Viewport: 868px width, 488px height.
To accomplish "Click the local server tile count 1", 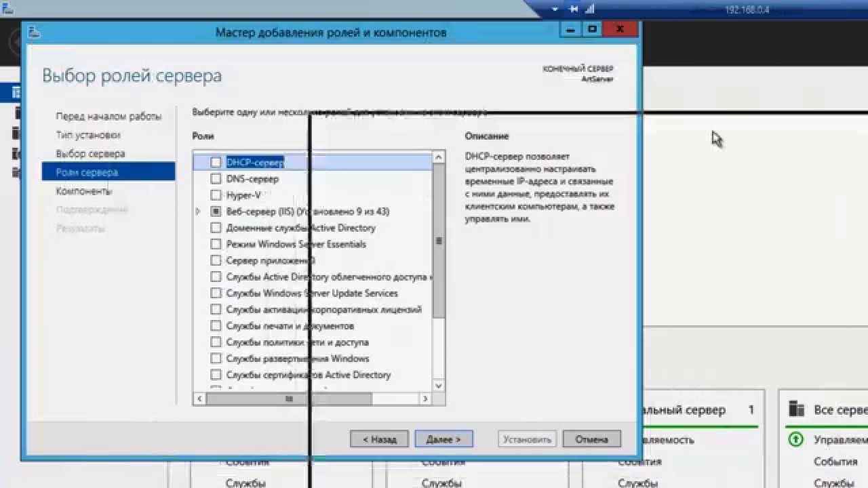I will [x=751, y=410].
